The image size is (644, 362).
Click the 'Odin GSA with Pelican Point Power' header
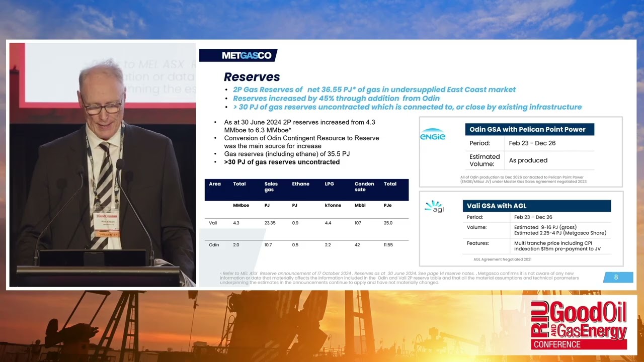click(x=529, y=129)
